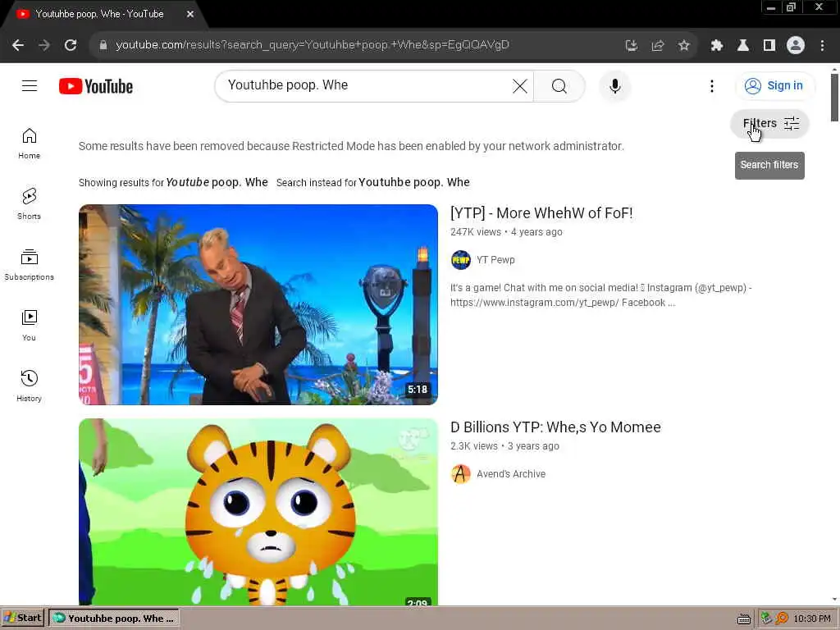
Task: Open YouTube settings three-dot menu
Action: coord(712,85)
